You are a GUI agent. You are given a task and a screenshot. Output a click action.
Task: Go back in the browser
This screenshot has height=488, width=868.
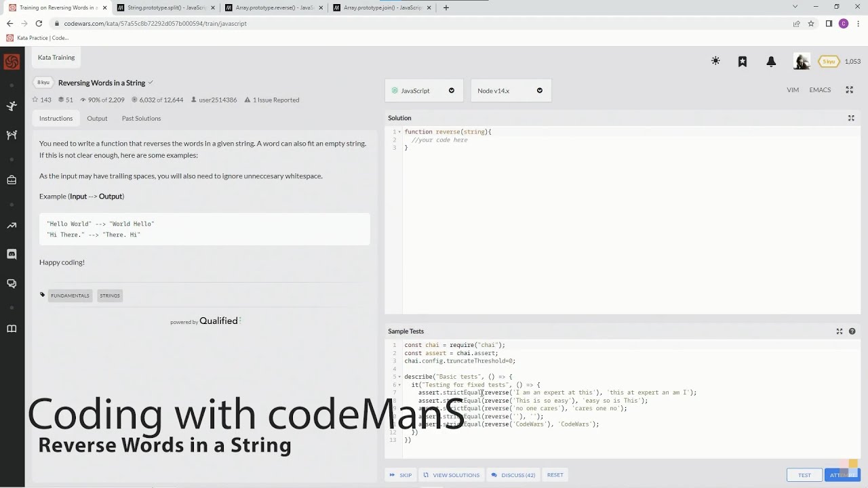9,23
